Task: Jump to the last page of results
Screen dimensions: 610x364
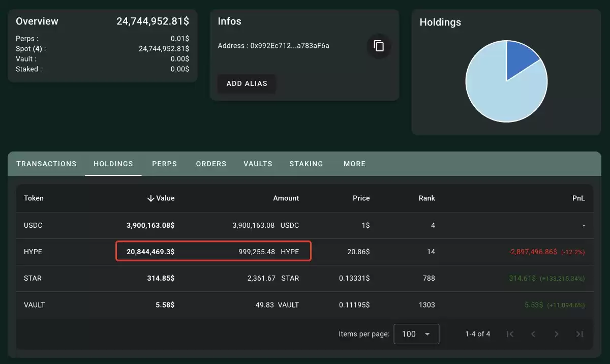Action: (x=579, y=334)
